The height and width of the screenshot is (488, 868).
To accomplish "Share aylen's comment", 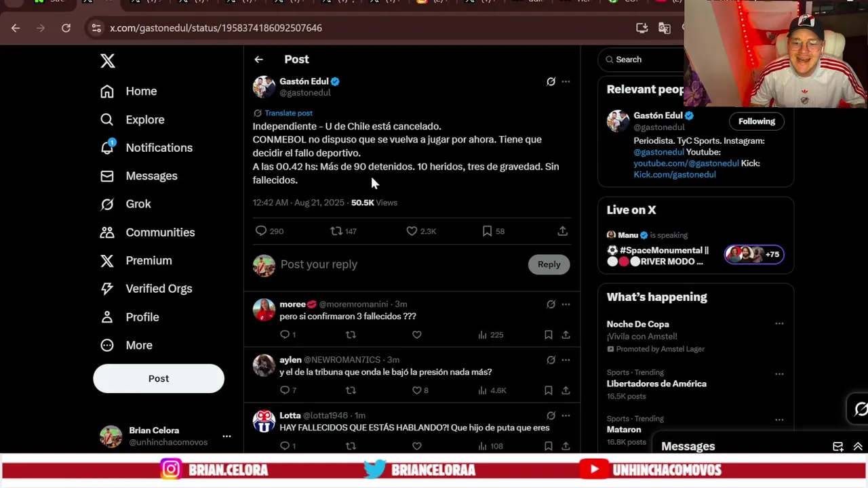I will [566, 390].
